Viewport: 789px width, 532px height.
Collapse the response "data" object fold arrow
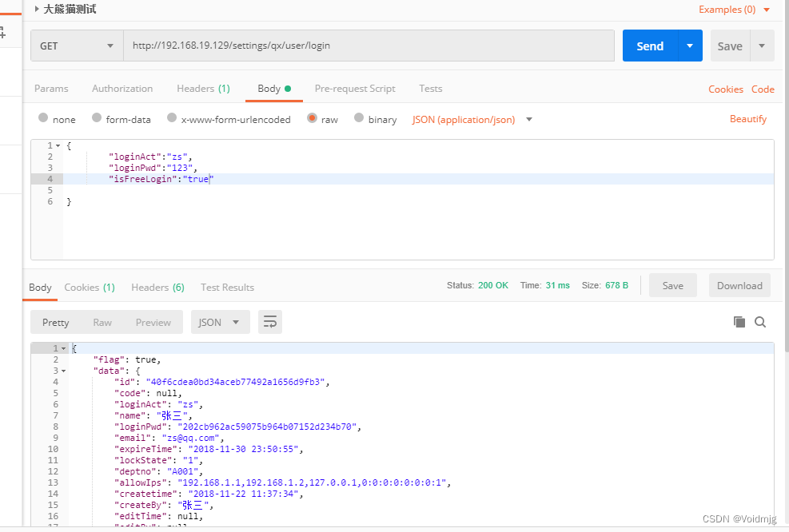(x=63, y=371)
